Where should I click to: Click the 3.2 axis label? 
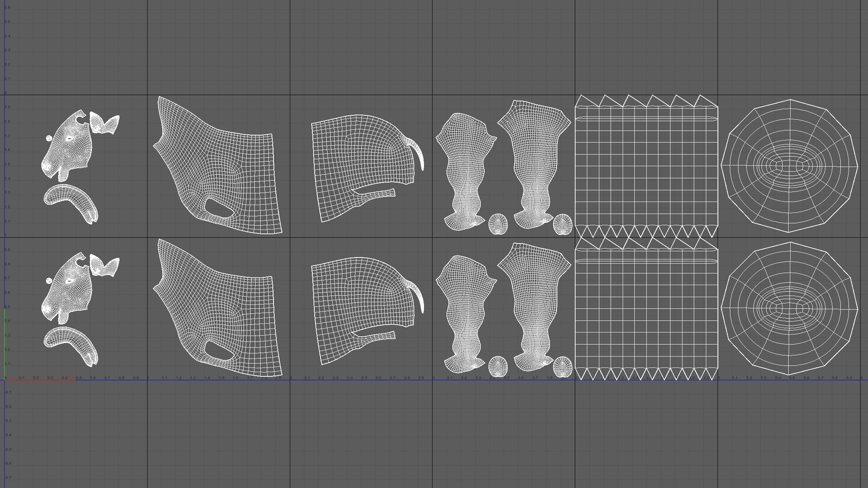pyautogui.click(x=464, y=378)
